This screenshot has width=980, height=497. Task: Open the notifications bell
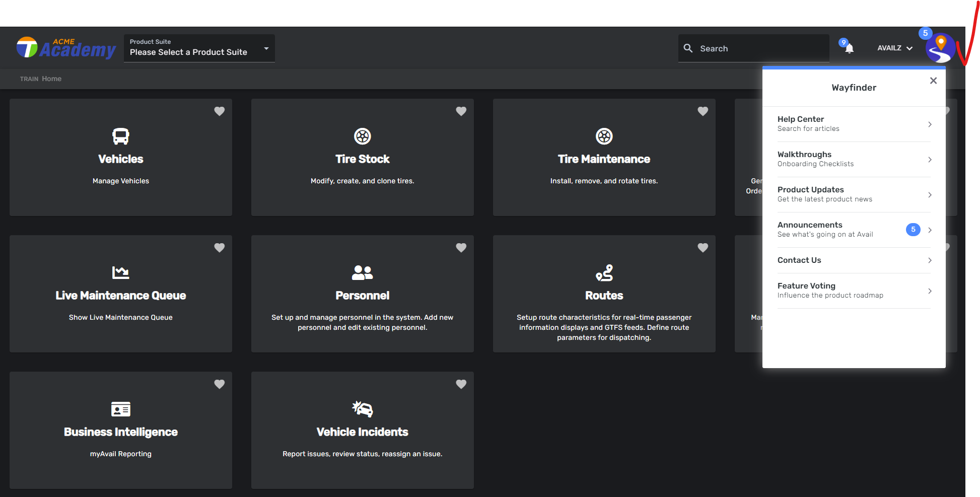(x=849, y=48)
